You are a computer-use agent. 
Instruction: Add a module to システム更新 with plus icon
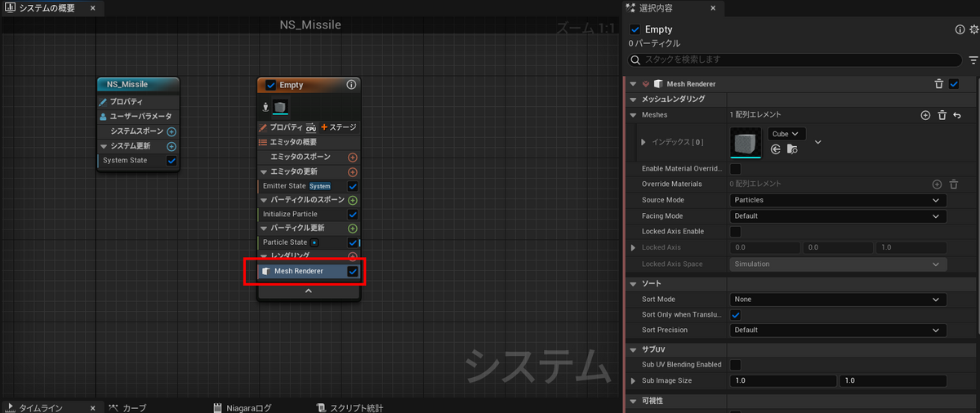[171, 146]
